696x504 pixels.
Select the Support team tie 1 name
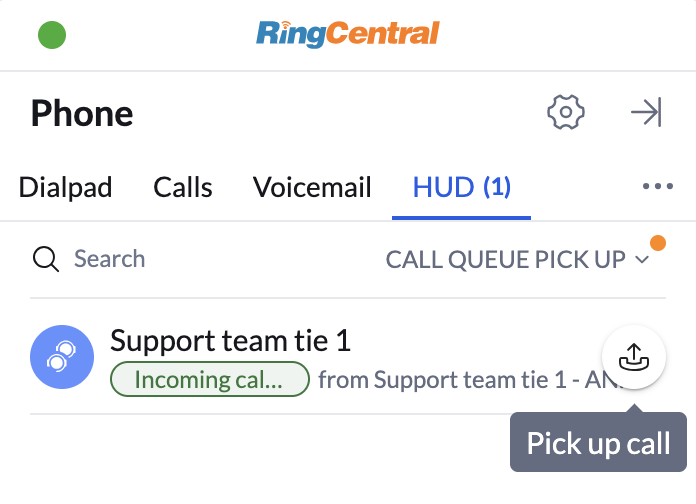point(230,341)
